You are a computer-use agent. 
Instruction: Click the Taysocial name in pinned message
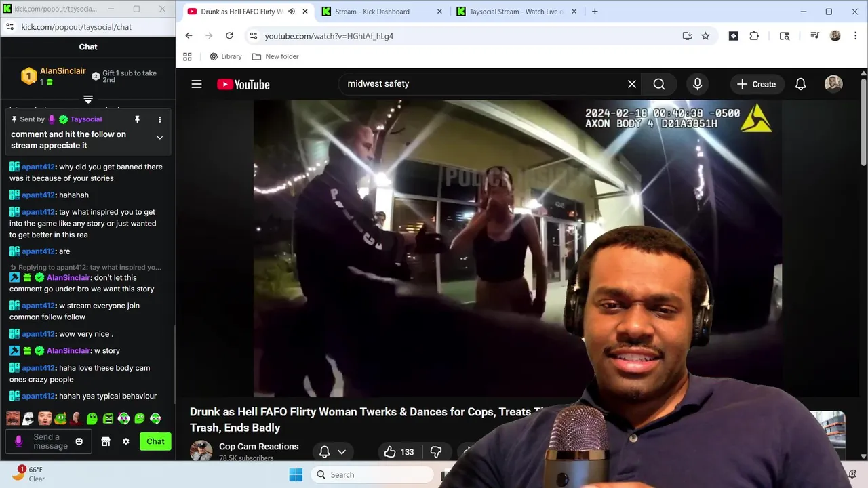pos(86,119)
